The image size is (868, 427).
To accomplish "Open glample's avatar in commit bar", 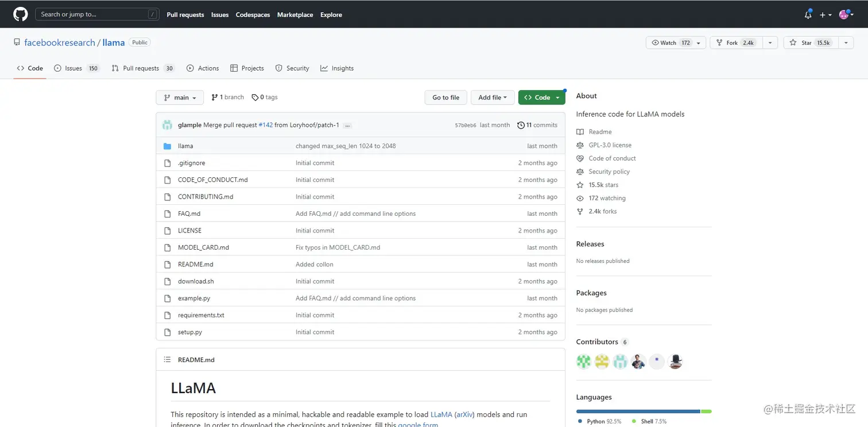I will click(x=167, y=125).
